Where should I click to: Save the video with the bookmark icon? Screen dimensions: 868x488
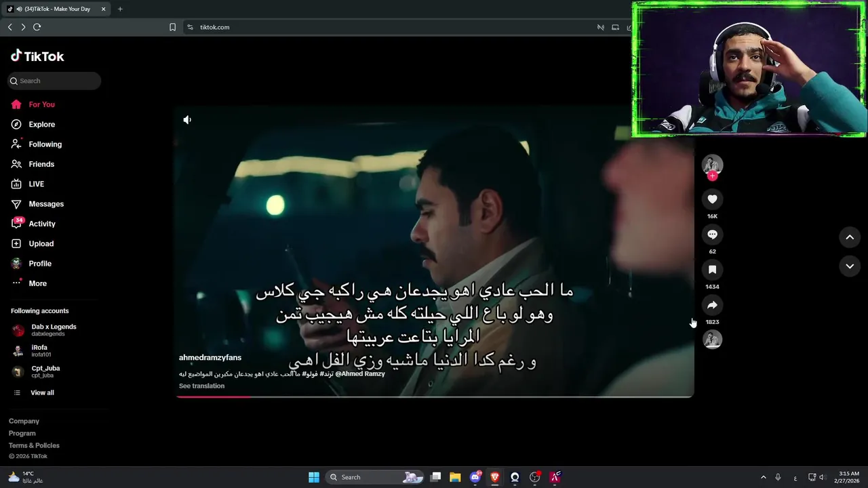712,269
